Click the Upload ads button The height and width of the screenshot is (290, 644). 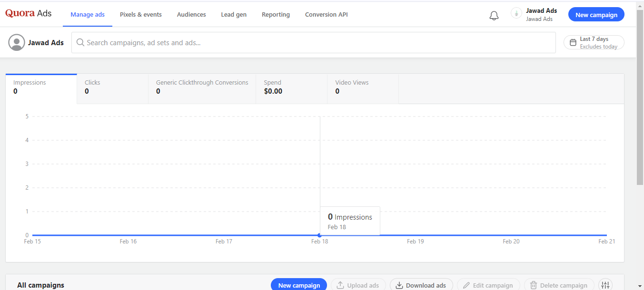coord(358,285)
